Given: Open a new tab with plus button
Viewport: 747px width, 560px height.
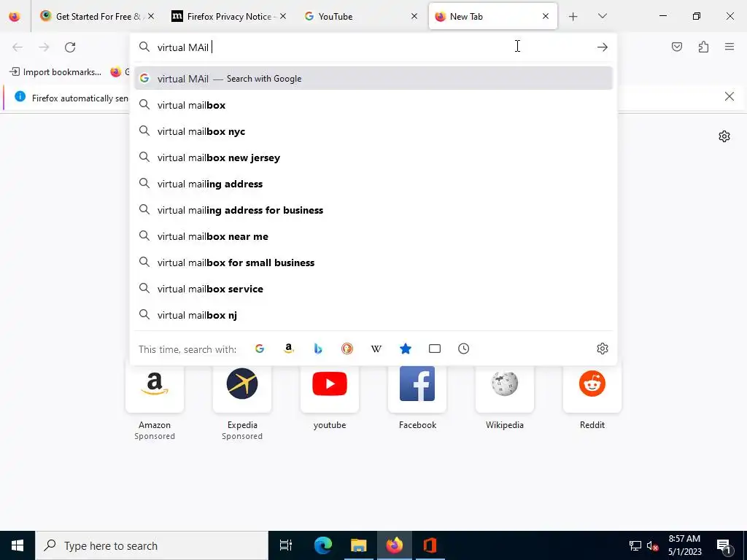Looking at the screenshot, I should [573, 17].
